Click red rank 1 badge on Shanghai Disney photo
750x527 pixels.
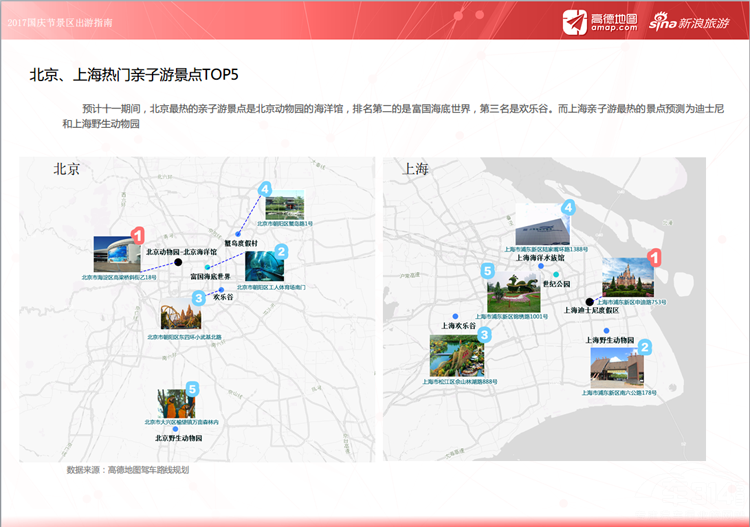click(x=655, y=257)
